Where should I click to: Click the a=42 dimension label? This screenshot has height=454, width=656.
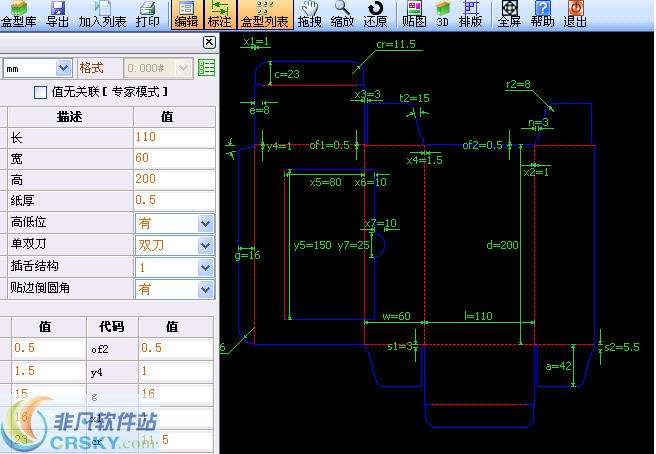pyautogui.click(x=558, y=366)
